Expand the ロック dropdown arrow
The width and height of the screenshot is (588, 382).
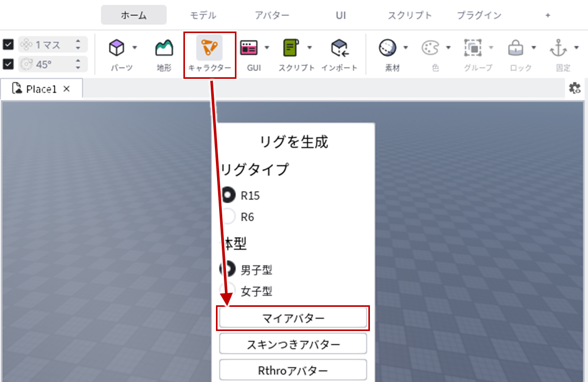point(534,48)
